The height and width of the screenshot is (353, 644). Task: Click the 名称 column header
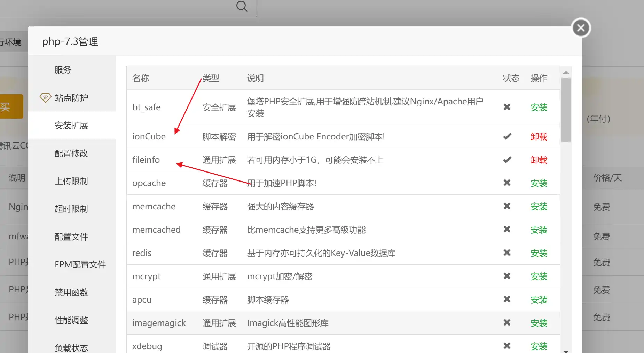point(141,78)
